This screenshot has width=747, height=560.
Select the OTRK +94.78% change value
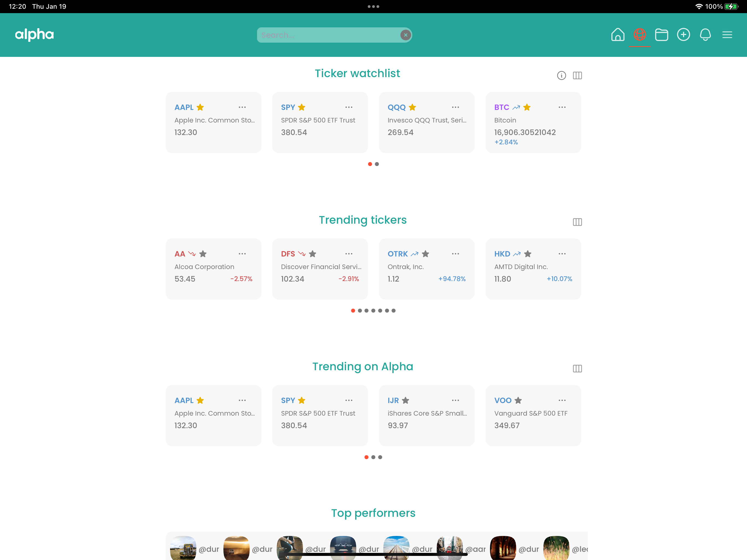click(452, 279)
